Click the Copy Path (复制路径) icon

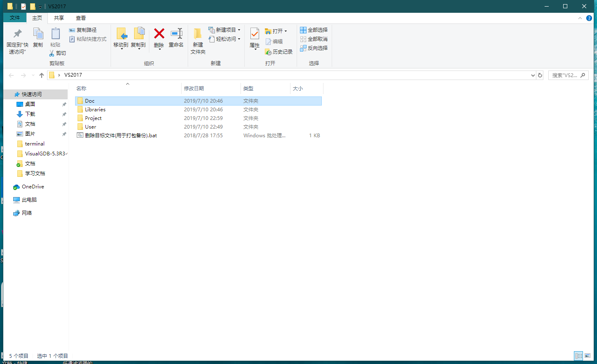click(72, 30)
